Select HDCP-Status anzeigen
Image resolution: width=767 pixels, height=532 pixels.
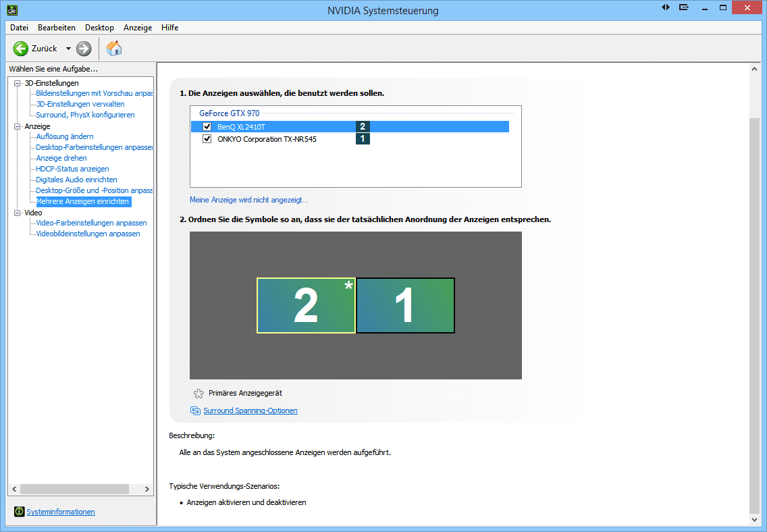(72, 169)
